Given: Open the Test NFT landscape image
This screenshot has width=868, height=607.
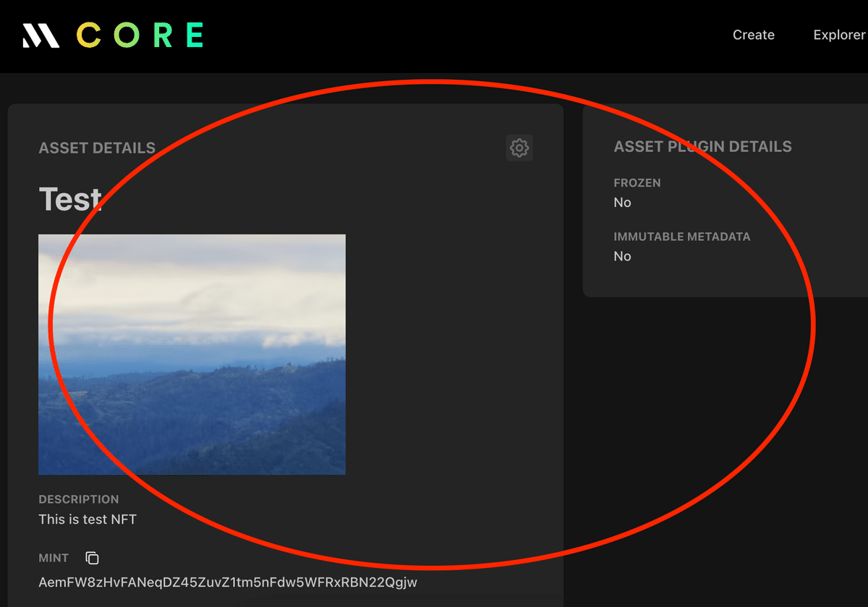Looking at the screenshot, I should 192,355.
